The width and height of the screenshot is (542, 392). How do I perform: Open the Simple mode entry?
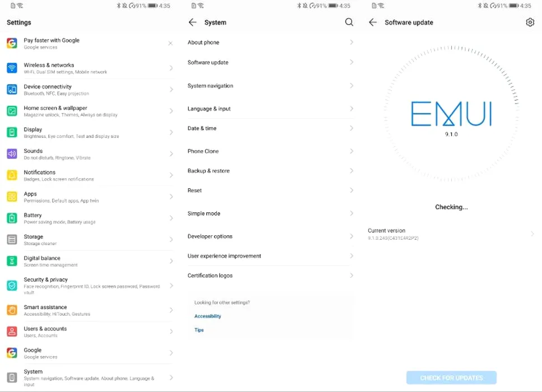[270, 213]
